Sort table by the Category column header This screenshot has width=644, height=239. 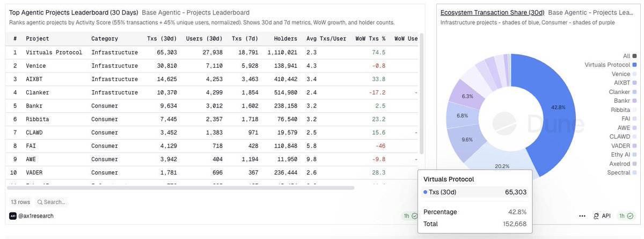105,39
